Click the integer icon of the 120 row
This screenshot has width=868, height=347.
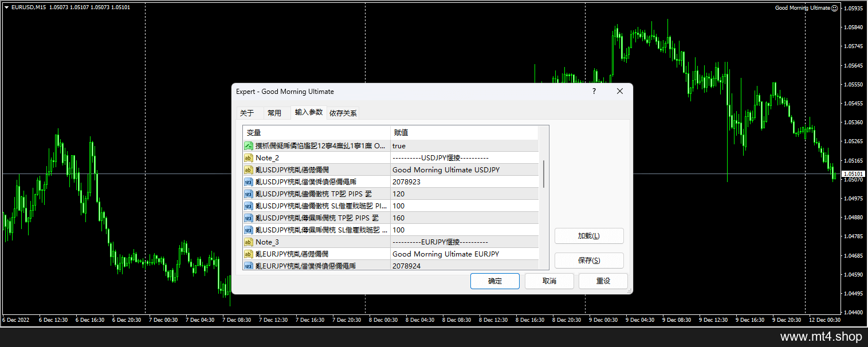coord(249,194)
